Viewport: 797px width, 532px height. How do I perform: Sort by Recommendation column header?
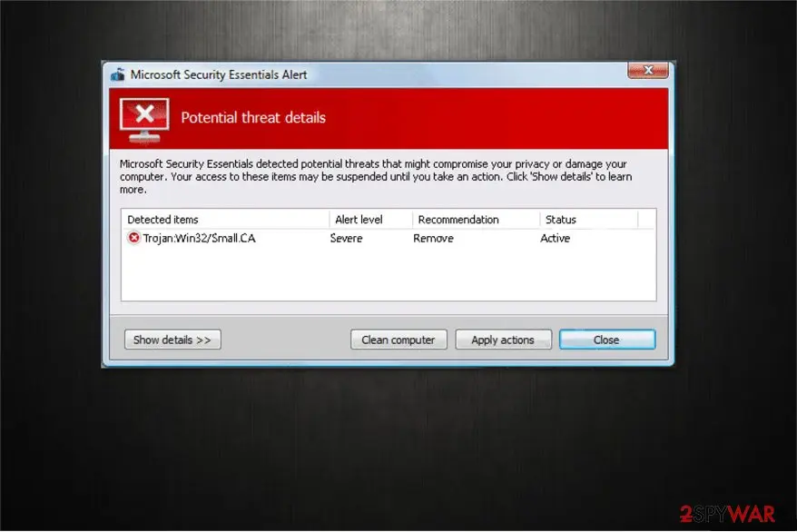(x=477, y=220)
